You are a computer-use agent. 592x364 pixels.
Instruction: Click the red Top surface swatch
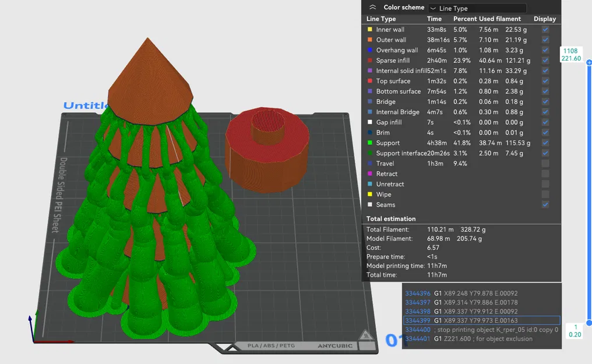point(369,81)
